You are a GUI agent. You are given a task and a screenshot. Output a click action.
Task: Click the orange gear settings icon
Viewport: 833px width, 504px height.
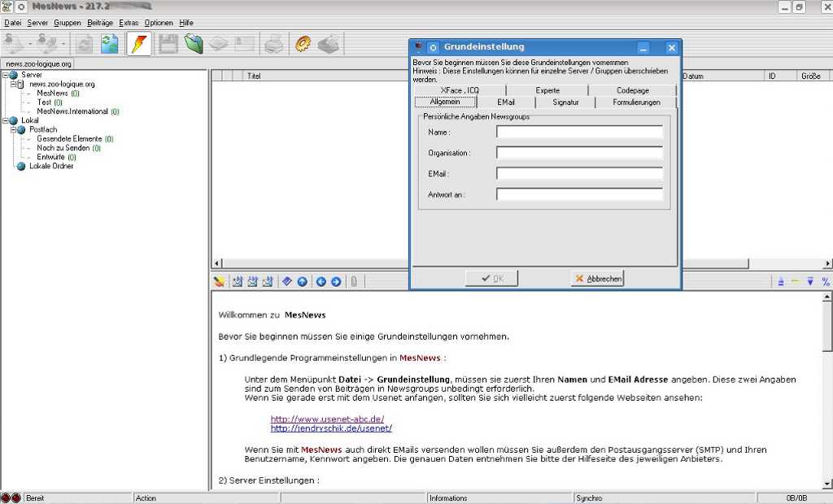[x=303, y=44]
